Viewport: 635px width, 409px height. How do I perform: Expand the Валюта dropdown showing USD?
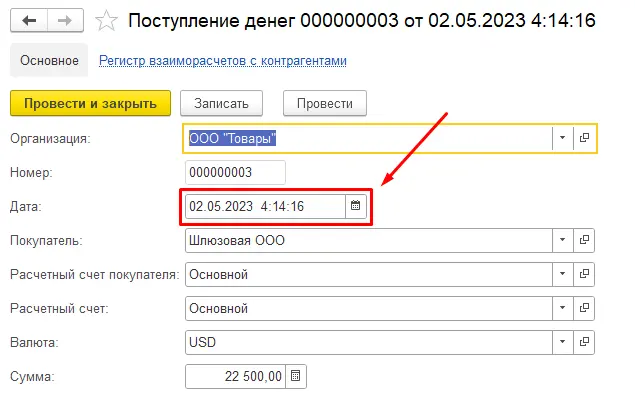pos(563,342)
